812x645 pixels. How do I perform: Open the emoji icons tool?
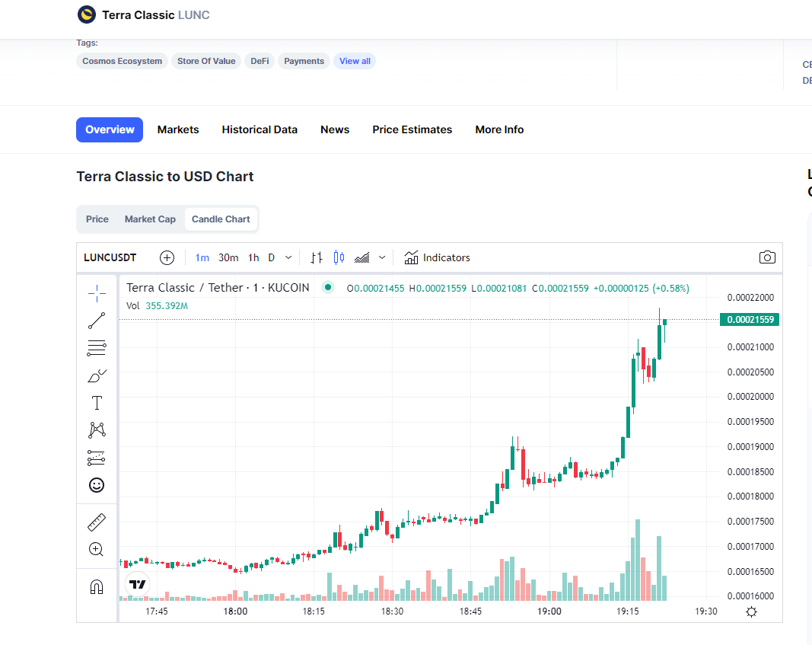(x=97, y=485)
